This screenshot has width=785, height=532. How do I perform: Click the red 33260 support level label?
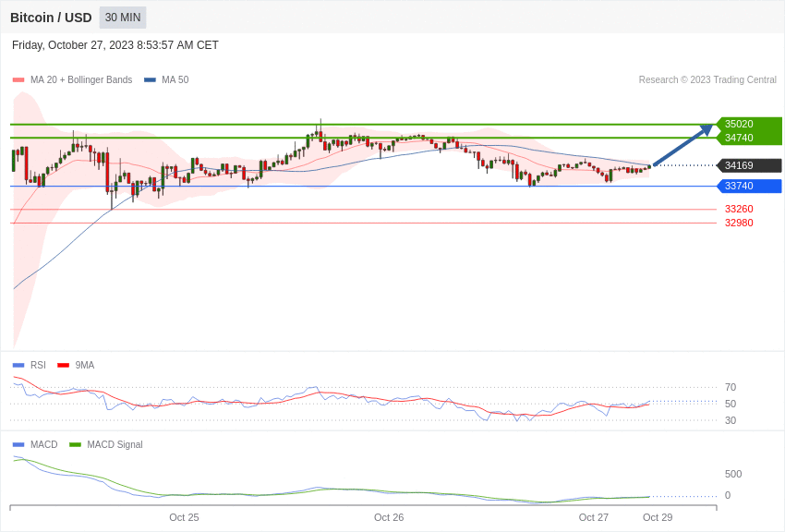tap(739, 209)
